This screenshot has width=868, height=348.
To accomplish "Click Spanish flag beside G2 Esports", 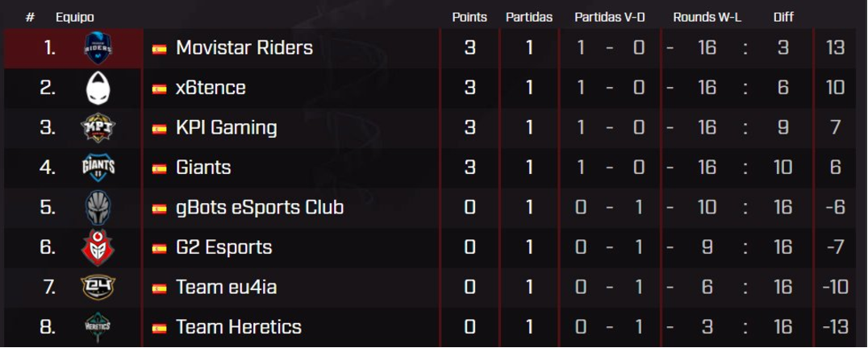I will tap(160, 249).
